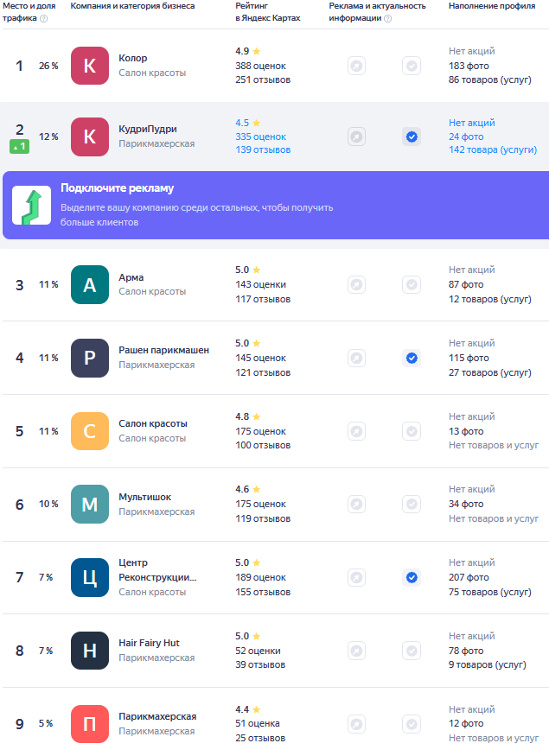This screenshot has height=756, width=549.
Task: Click the 'Место и доля трафика' column header
Action: (x=29, y=12)
